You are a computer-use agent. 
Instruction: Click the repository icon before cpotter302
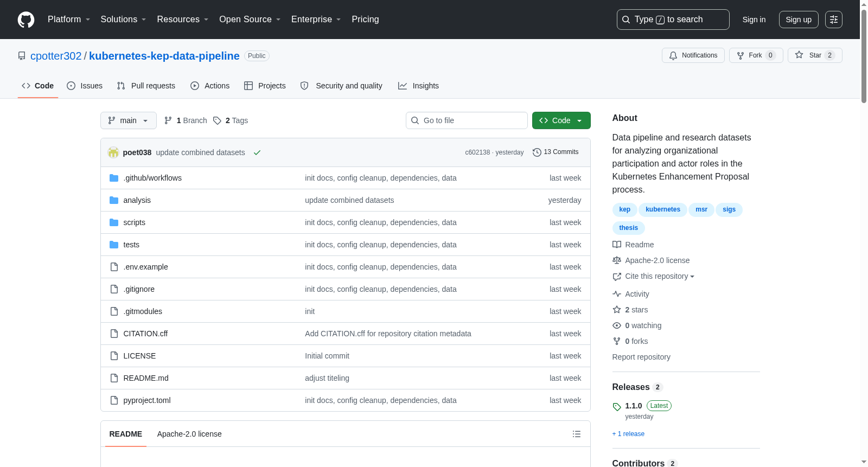point(22,56)
